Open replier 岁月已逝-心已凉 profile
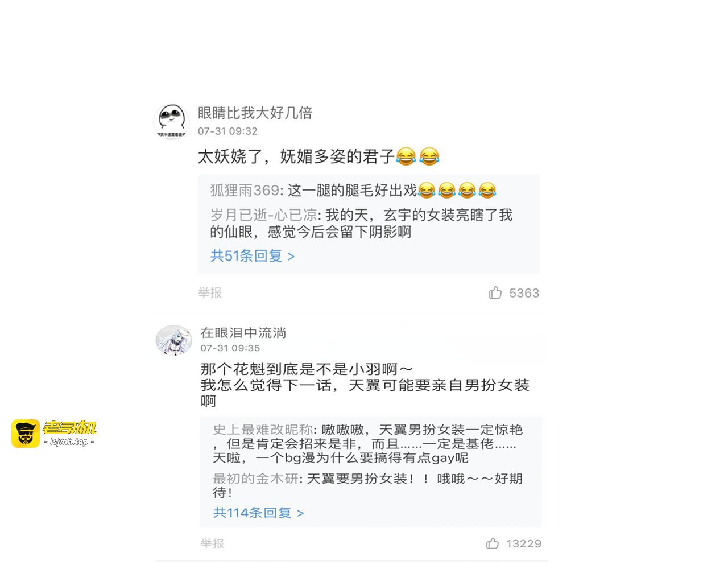This screenshot has width=728, height=569. pyautogui.click(x=264, y=215)
